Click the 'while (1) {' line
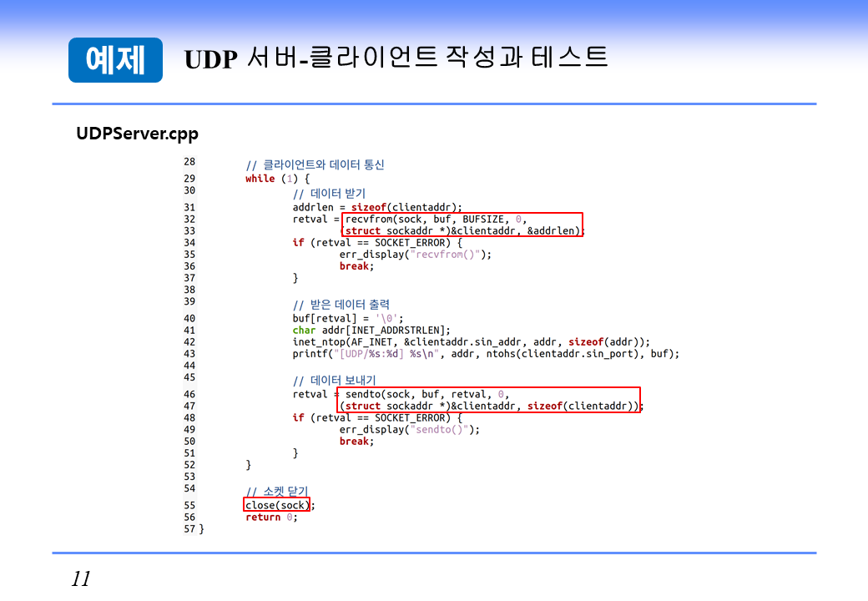Image resolution: width=868 pixels, height=601 pixels. tap(277, 179)
